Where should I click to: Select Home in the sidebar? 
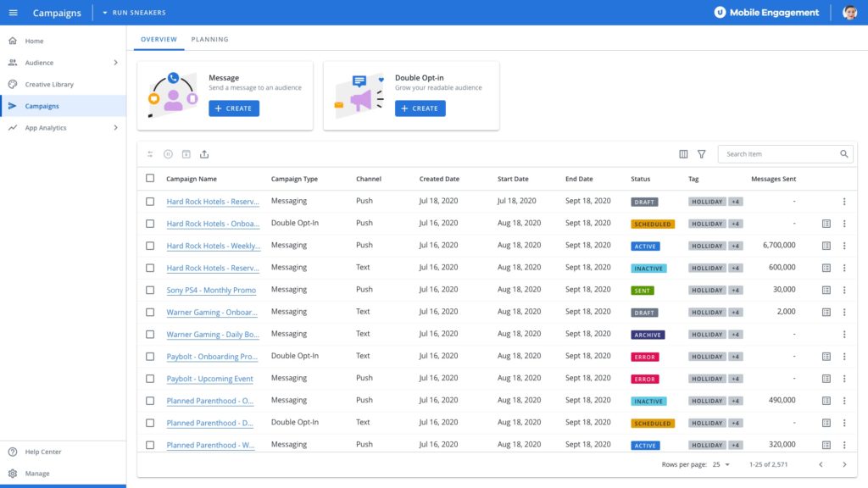63,41
